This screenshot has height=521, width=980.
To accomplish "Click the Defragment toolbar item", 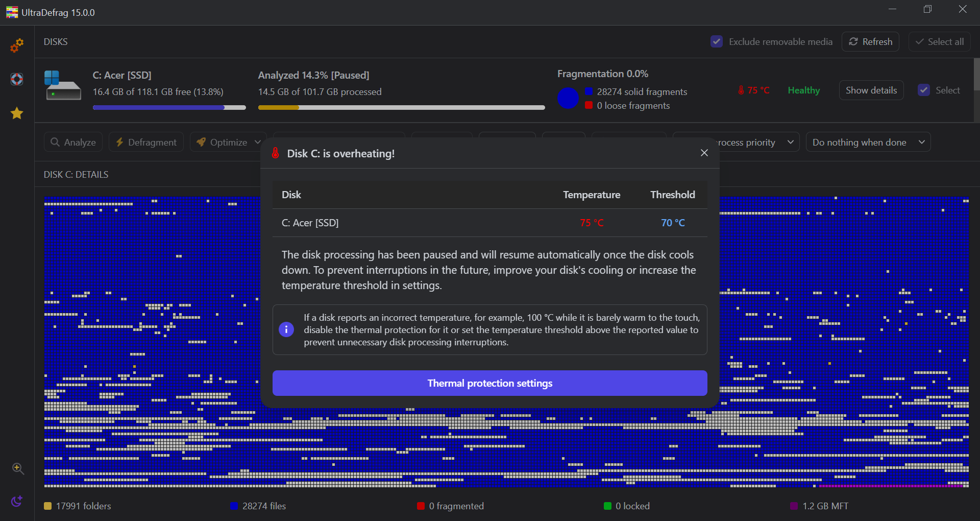I will tap(146, 142).
